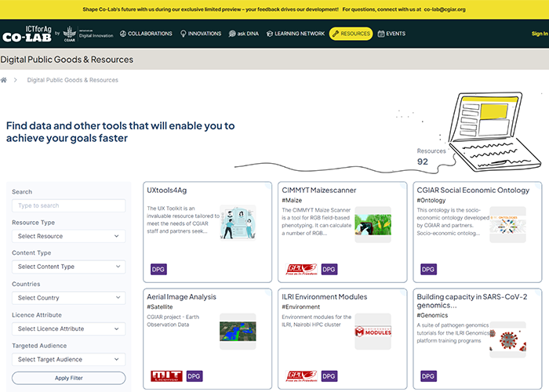Click the Sign In link
The width and height of the screenshot is (549, 392).
[x=540, y=34]
